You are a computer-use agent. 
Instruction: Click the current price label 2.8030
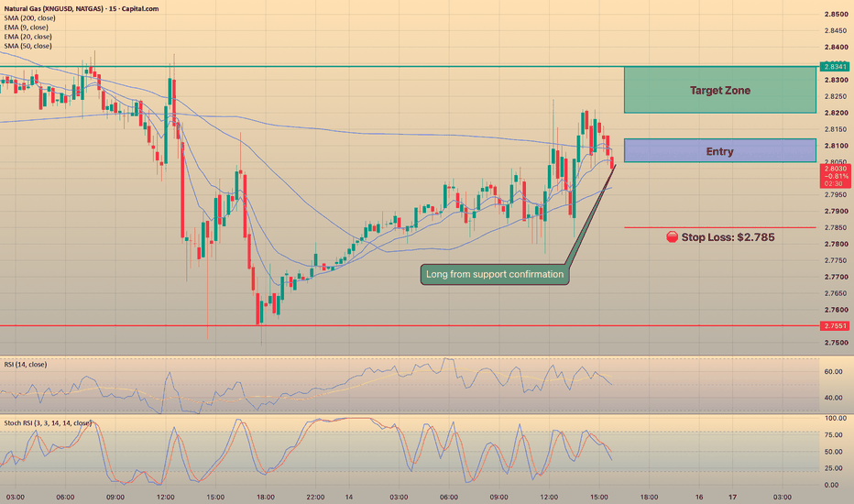point(836,169)
